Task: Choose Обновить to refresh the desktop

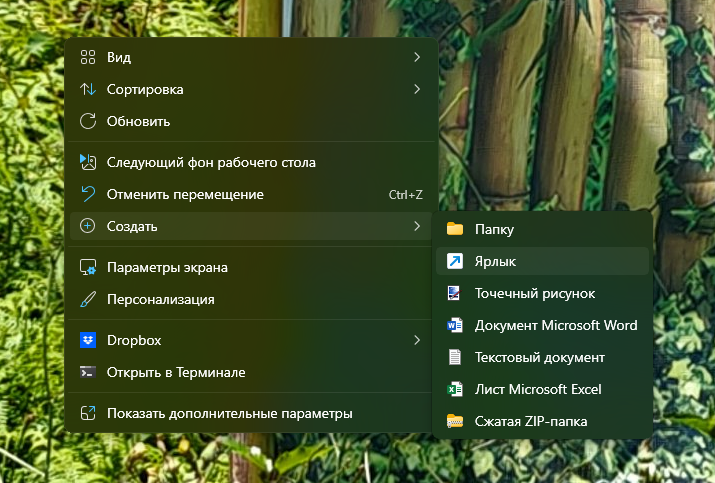Action: point(251,121)
